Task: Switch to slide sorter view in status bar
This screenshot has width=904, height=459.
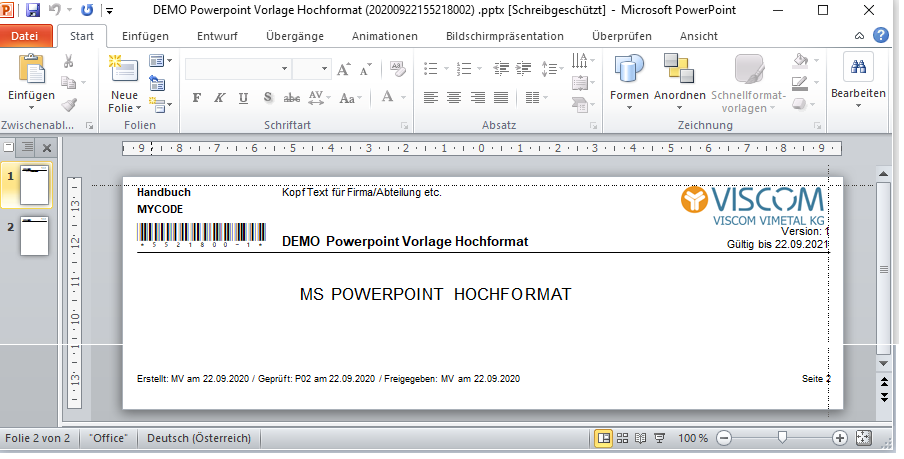Action: click(x=622, y=438)
